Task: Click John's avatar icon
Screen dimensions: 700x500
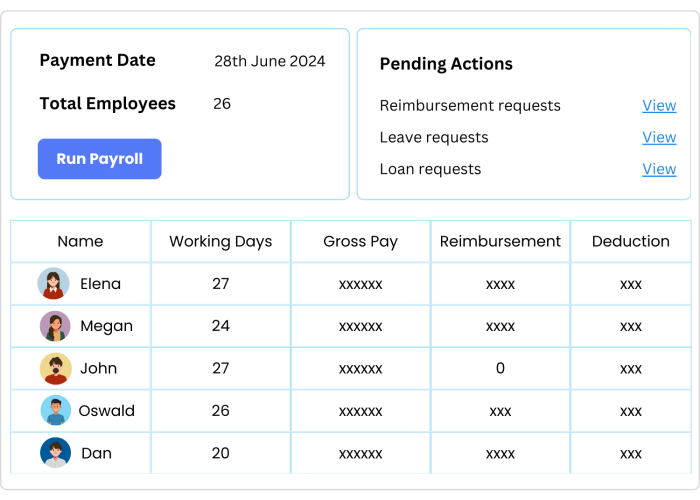Action: pos(56,369)
